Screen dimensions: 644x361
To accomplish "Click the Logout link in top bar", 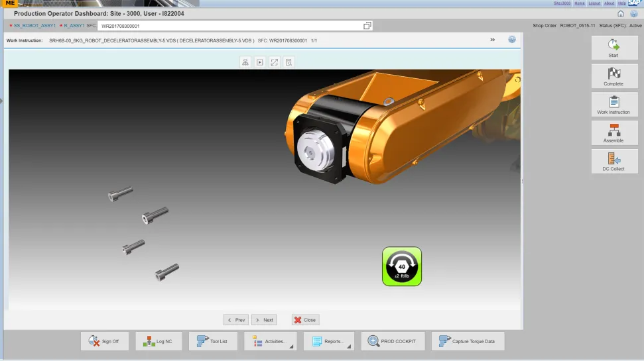I will pos(594,3).
